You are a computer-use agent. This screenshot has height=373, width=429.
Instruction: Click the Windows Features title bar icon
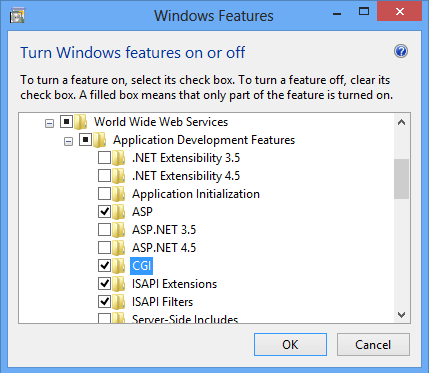pos(17,16)
